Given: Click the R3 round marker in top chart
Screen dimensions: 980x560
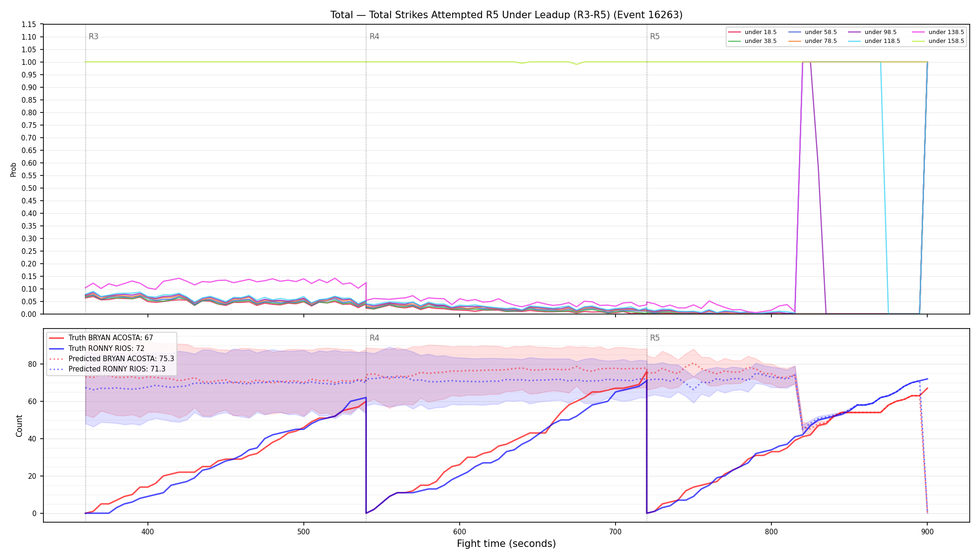Looking at the screenshot, I should [93, 36].
